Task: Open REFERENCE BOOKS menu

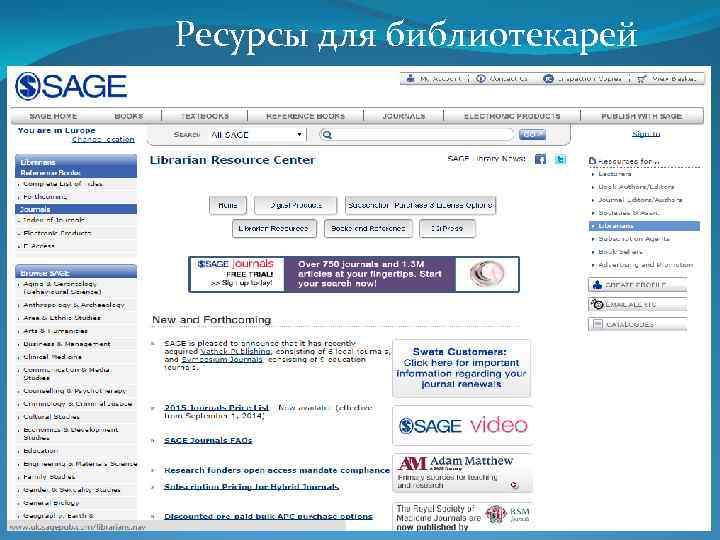Action: pyautogui.click(x=305, y=116)
